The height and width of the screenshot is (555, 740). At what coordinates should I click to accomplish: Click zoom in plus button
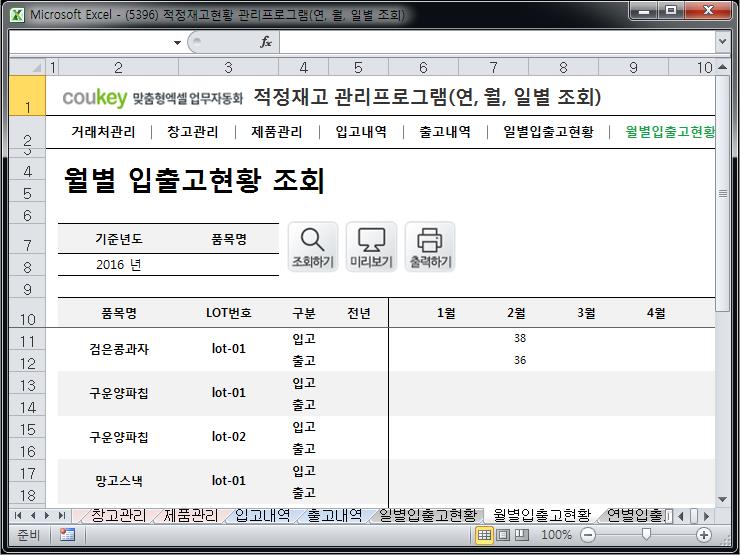704,535
